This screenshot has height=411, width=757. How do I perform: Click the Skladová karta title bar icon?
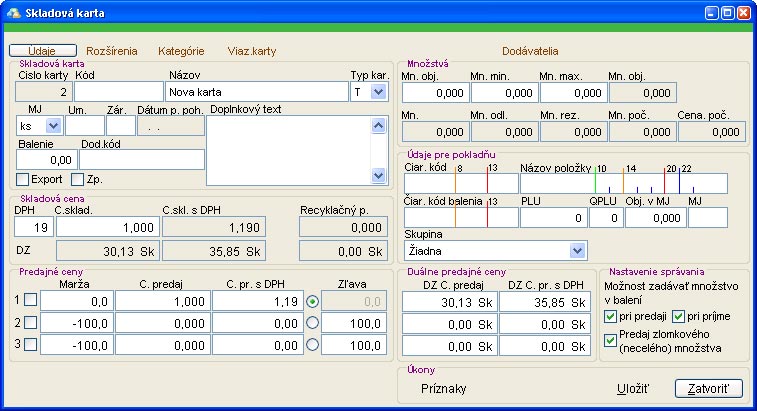point(12,13)
